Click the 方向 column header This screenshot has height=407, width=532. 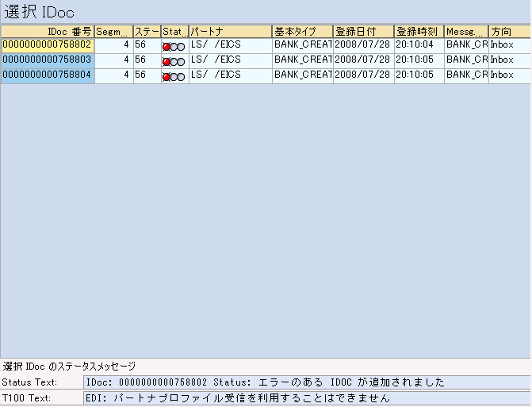509,31
